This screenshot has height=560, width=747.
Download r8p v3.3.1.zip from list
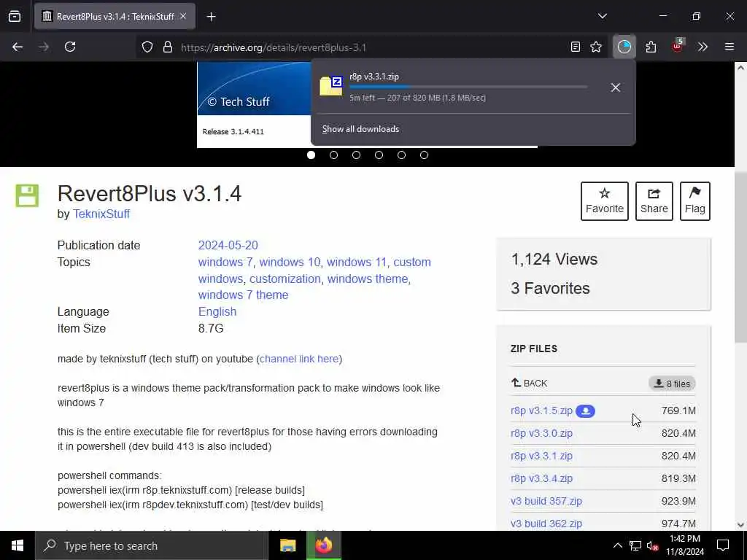coord(541,456)
